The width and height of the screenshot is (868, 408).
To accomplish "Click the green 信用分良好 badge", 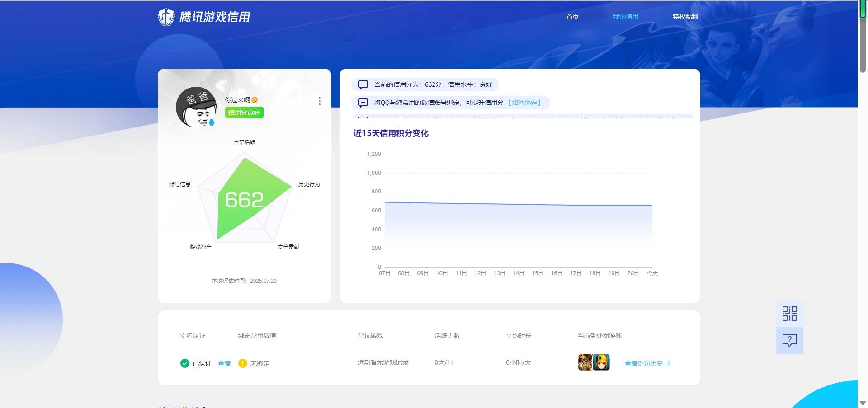I will pyautogui.click(x=244, y=113).
